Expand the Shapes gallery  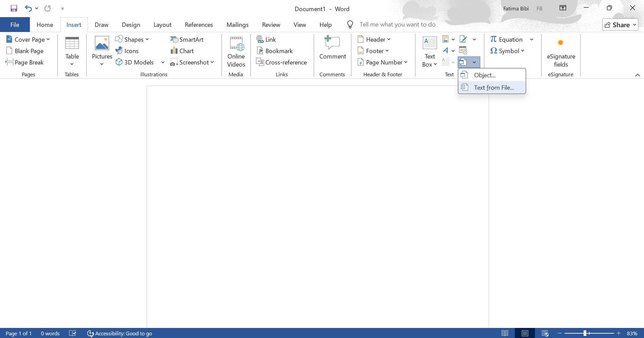pos(132,39)
